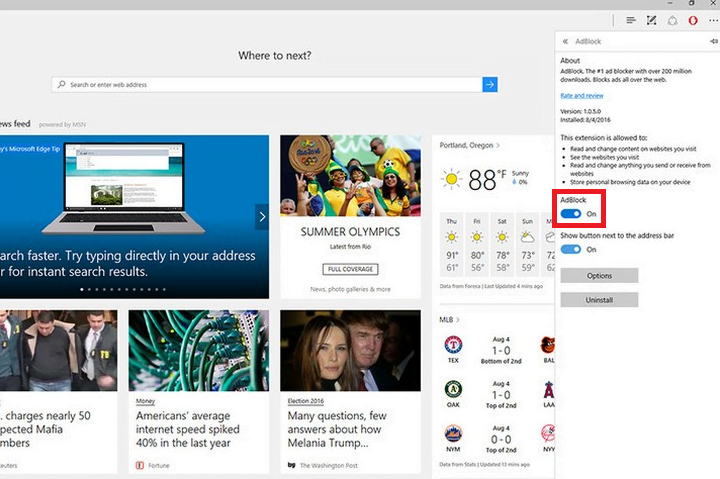Click the FULL COVERAGE button
The height and width of the screenshot is (479, 720).
point(350,269)
